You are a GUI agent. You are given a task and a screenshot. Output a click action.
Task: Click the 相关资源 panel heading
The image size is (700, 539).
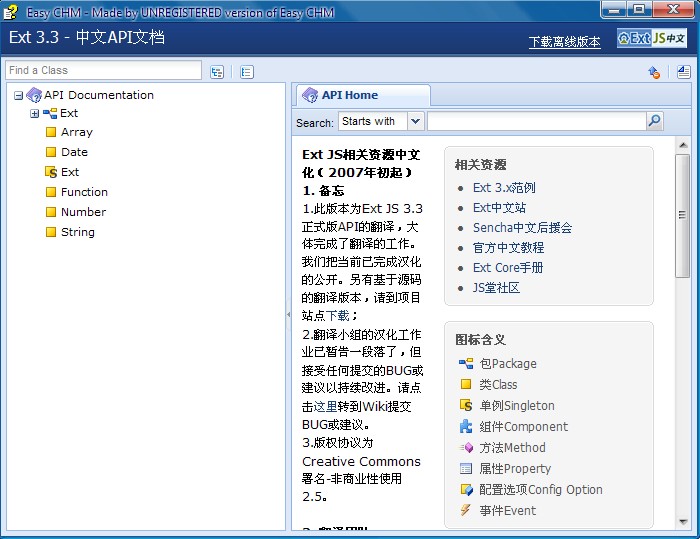pos(480,165)
